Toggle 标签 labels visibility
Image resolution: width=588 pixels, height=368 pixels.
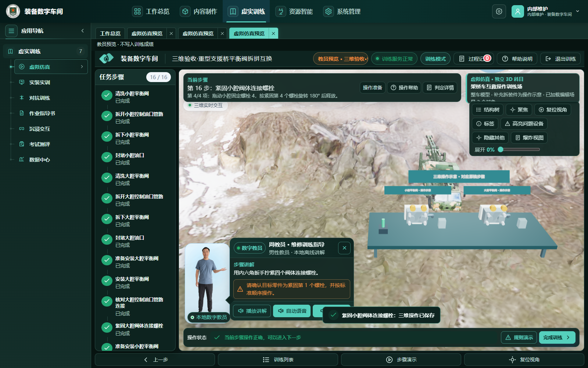[485, 124]
